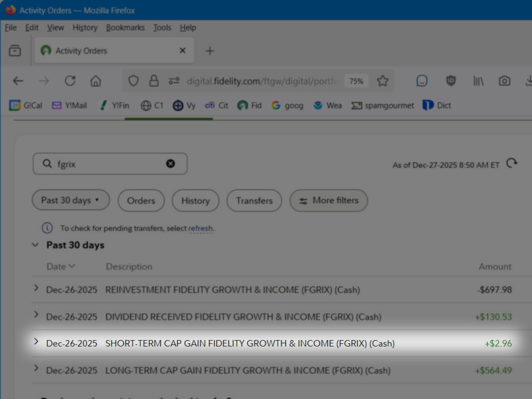Take a screenshot with camera icon
The width and height of the screenshot is (532, 399).
click(504, 81)
